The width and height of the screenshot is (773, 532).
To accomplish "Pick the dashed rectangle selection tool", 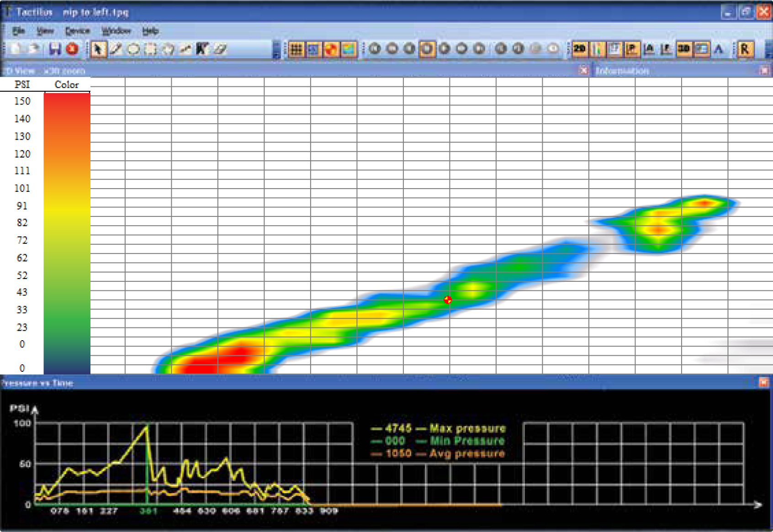I will [150, 49].
